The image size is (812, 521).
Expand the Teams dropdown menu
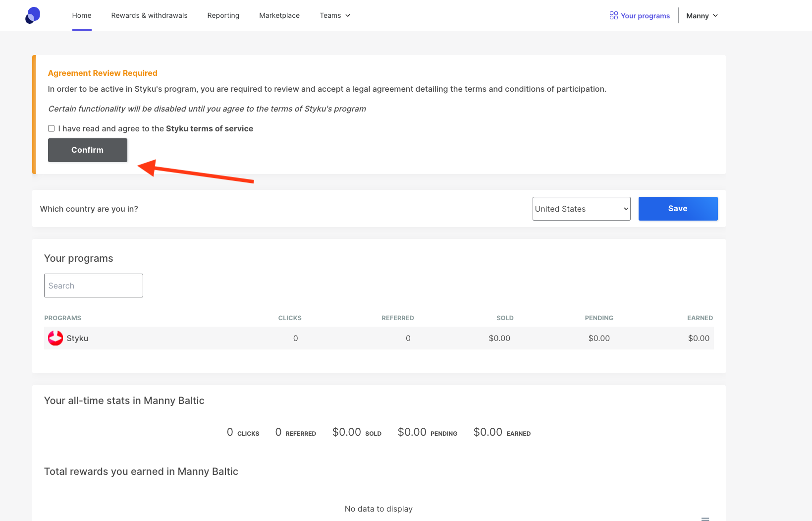pyautogui.click(x=335, y=16)
